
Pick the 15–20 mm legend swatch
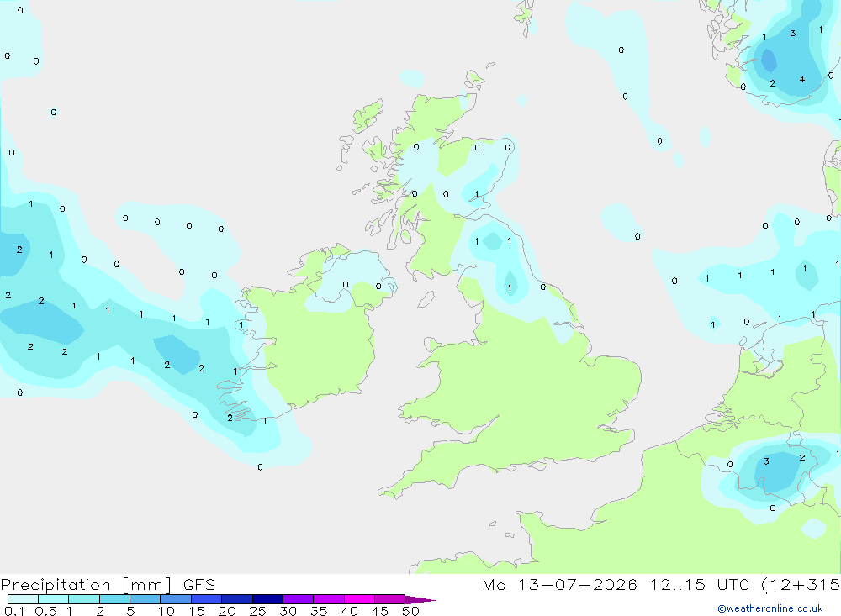click(207, 599)
